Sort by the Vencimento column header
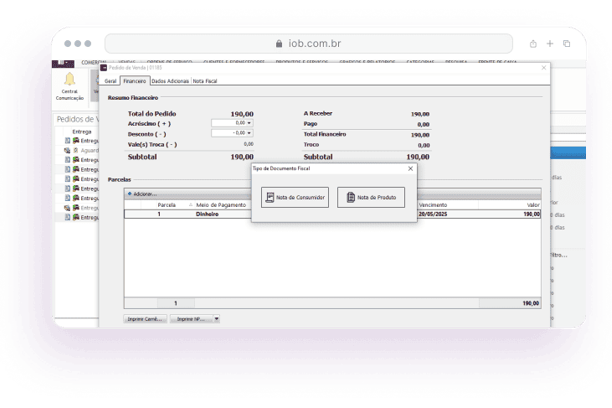Viewport: 612px width, 408px height. tap(433, 205)
